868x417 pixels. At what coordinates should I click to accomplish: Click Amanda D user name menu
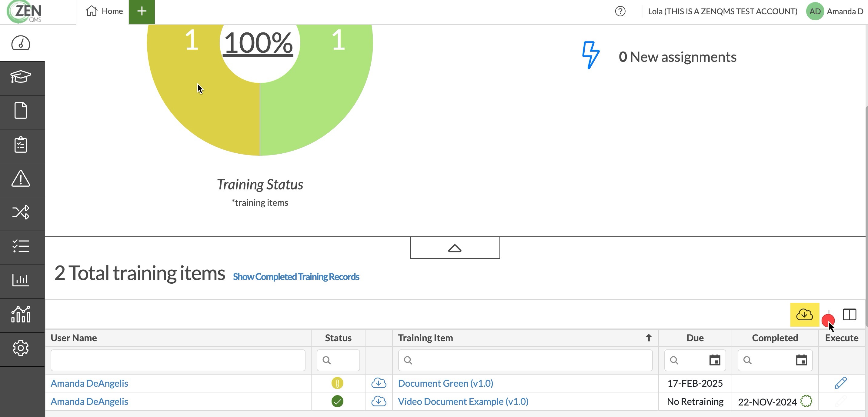click(x=845, y=12)
